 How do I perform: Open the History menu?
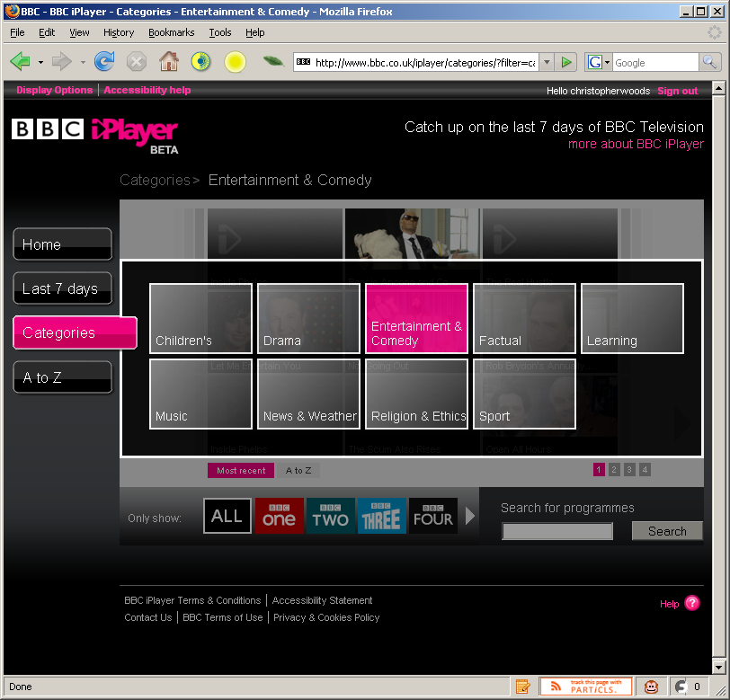click(119, 32)
